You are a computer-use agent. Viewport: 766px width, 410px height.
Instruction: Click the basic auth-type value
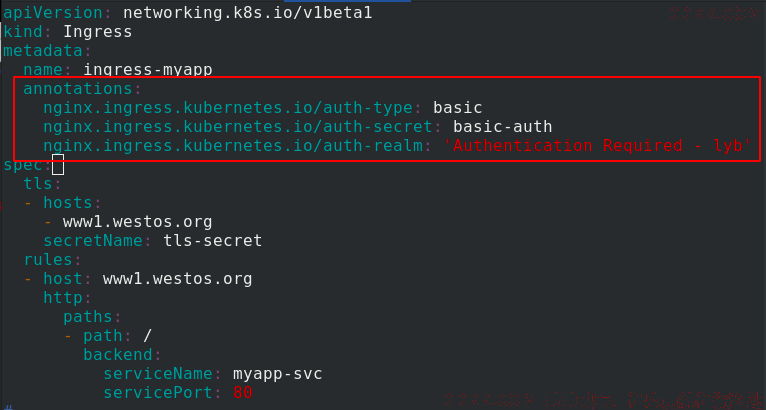[458, 108]
